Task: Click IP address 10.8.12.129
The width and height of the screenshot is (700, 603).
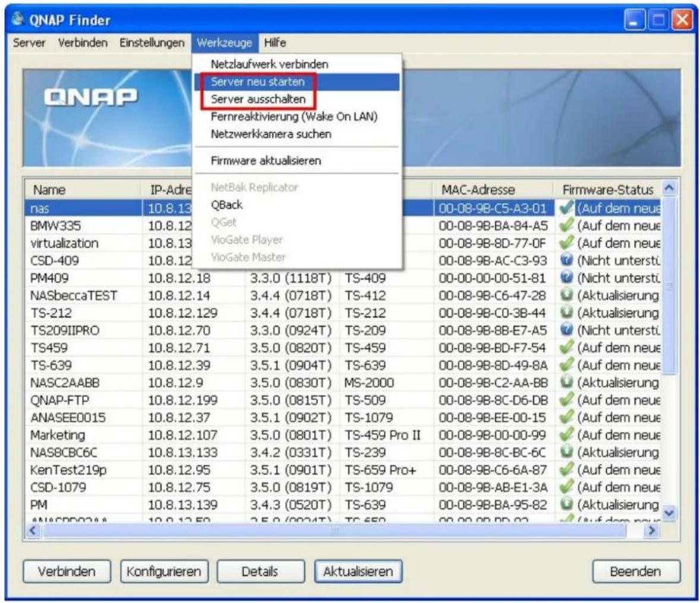Action: pos(182,312)
